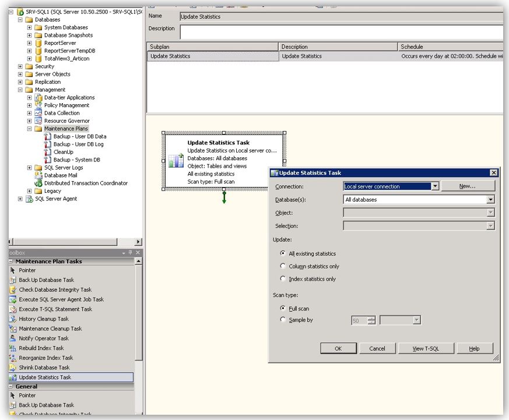The width and height of the screenshot is (509, 420).
Task: Click New... connection button
Action: (x=468, y=186)
